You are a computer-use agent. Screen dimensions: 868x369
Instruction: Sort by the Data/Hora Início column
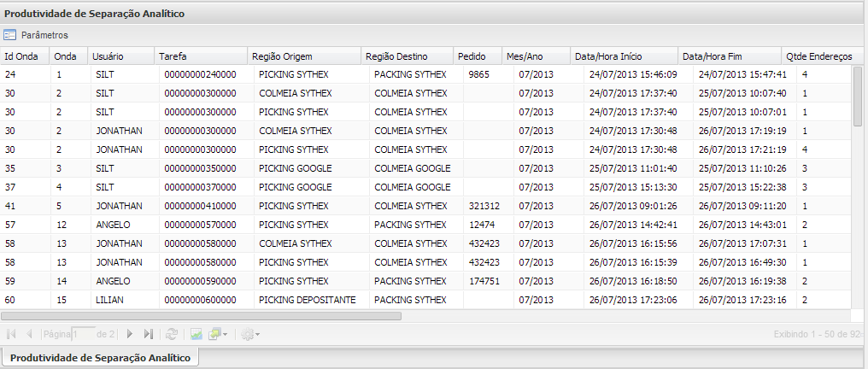(614, 56)
